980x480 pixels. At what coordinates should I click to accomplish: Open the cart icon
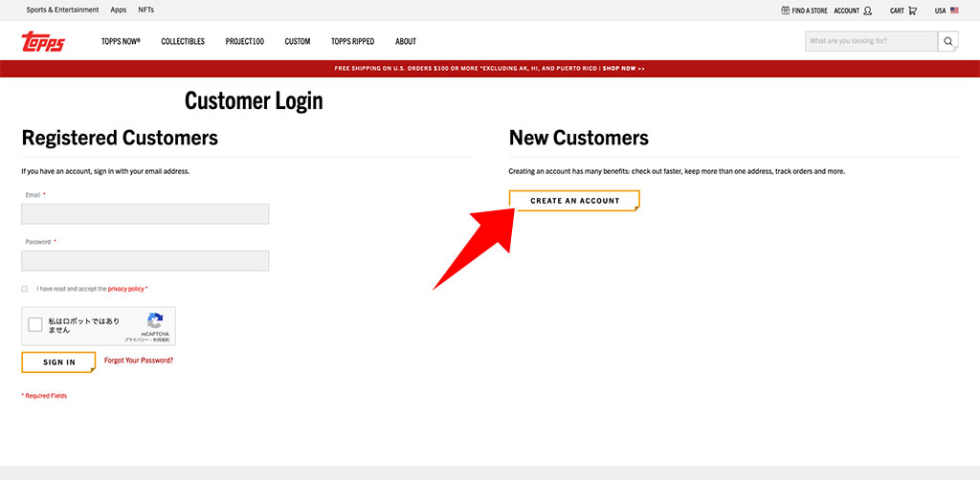click(912, 11)
